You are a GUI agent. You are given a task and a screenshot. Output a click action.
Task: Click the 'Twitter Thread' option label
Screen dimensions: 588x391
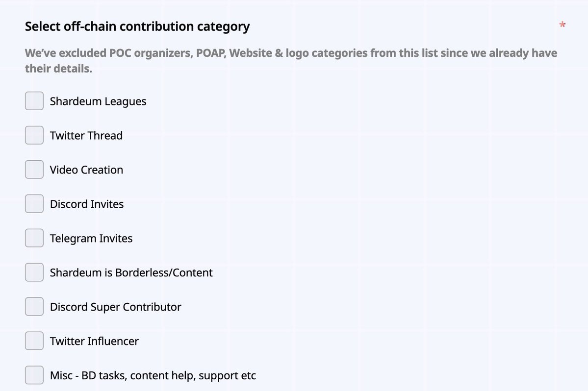tap(86, 136)
